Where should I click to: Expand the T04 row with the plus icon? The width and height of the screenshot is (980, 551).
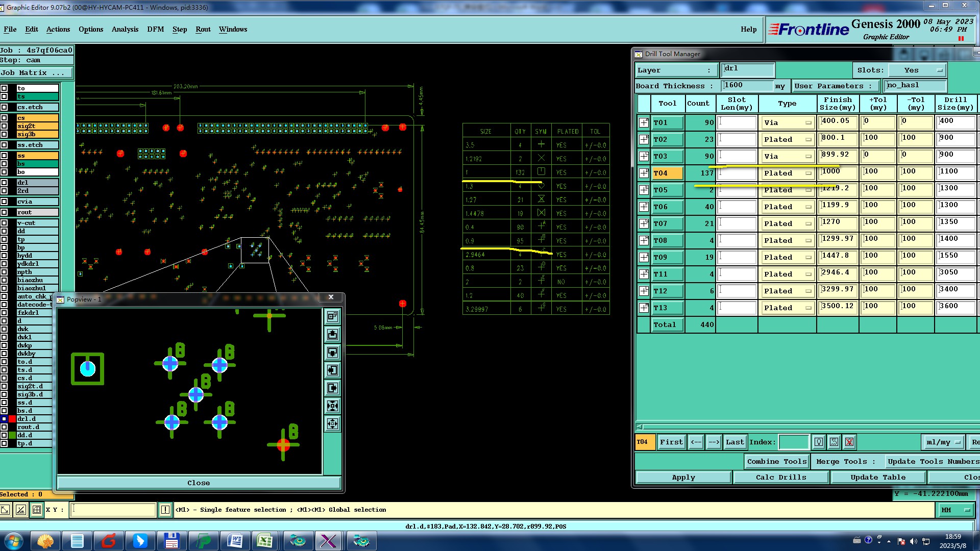pyautogui.click(x=644, y=173)
